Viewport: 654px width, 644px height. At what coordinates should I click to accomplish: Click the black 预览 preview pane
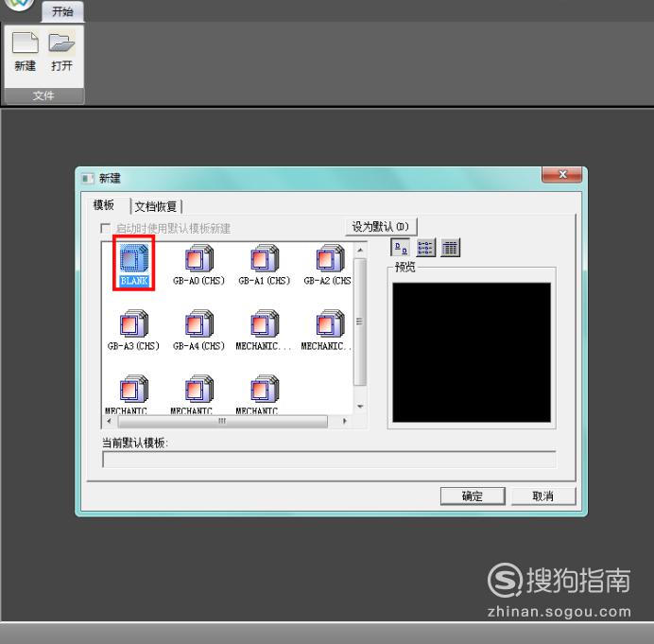(472, 353)
